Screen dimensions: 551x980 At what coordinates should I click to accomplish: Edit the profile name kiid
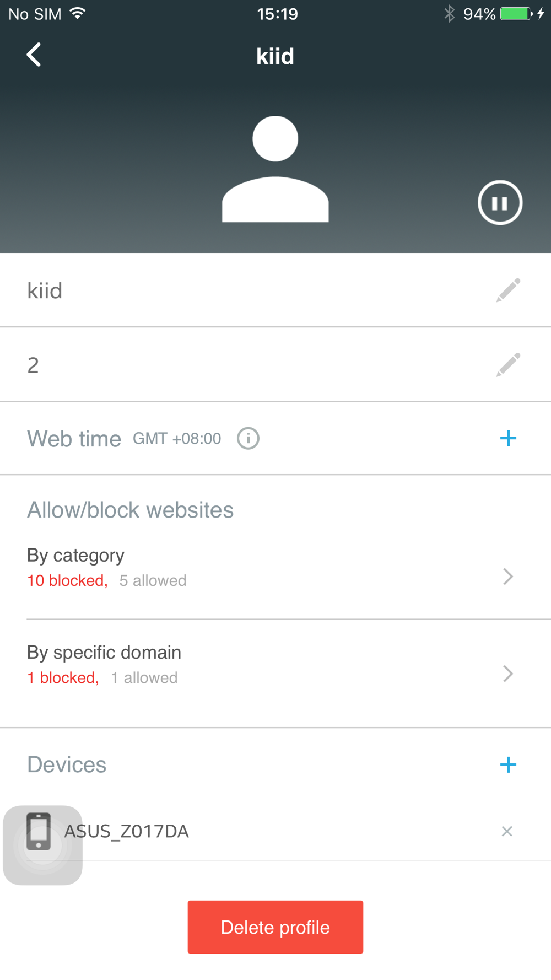[507, 290]
